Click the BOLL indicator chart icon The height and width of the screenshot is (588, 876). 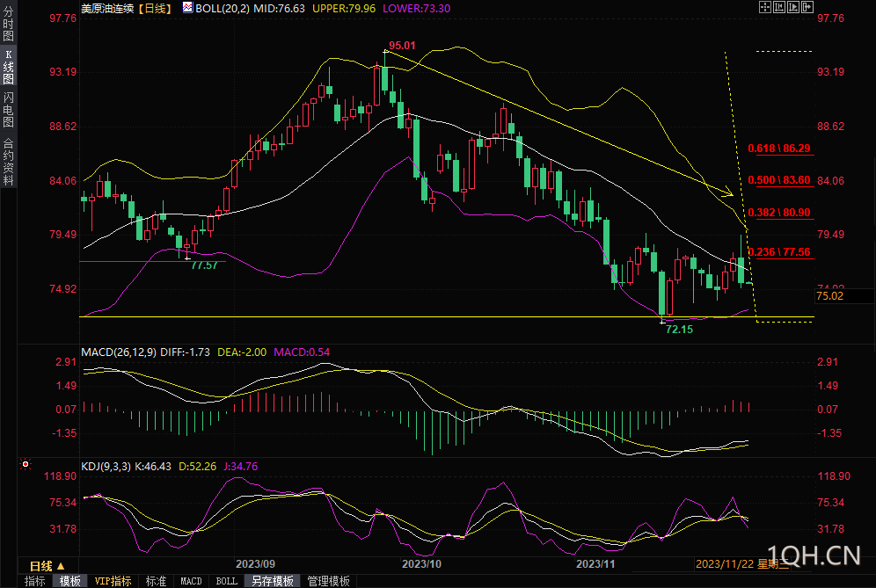186,8
